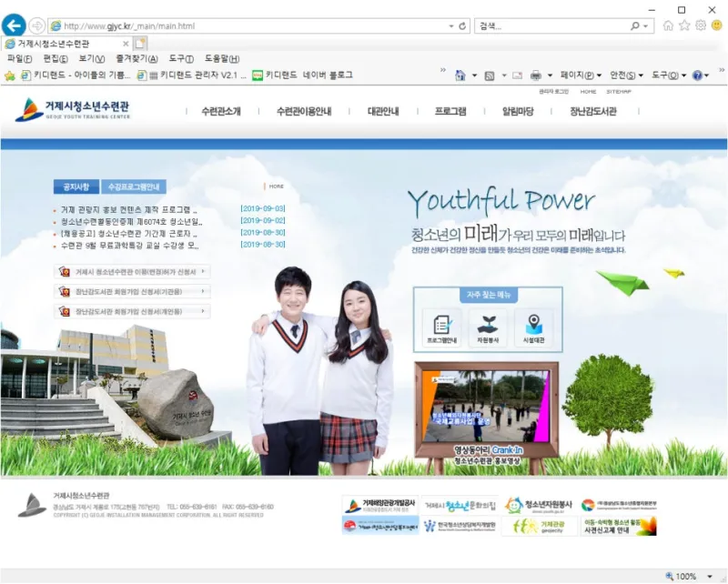Open the 안전(S) dropdown menu
The height and width of the screenshot is (584, 728).
tap(626, 76)
